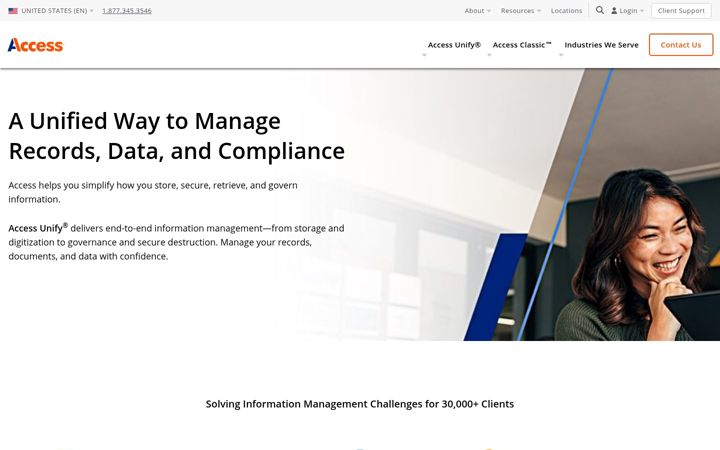Viewport: 720px width, 450px height.
Task: Open the search magnifier icon
Action: 600,10
